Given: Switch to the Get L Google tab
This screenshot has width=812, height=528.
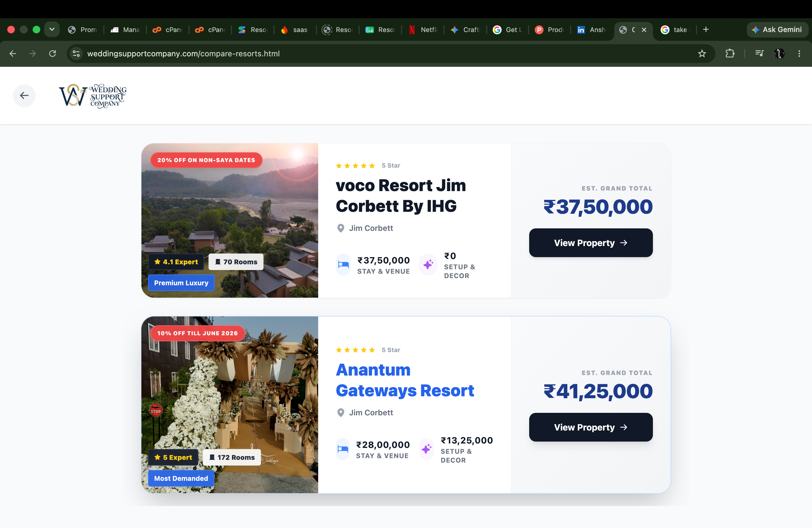Looking at the screenshot, I should (x=508, y=30).
